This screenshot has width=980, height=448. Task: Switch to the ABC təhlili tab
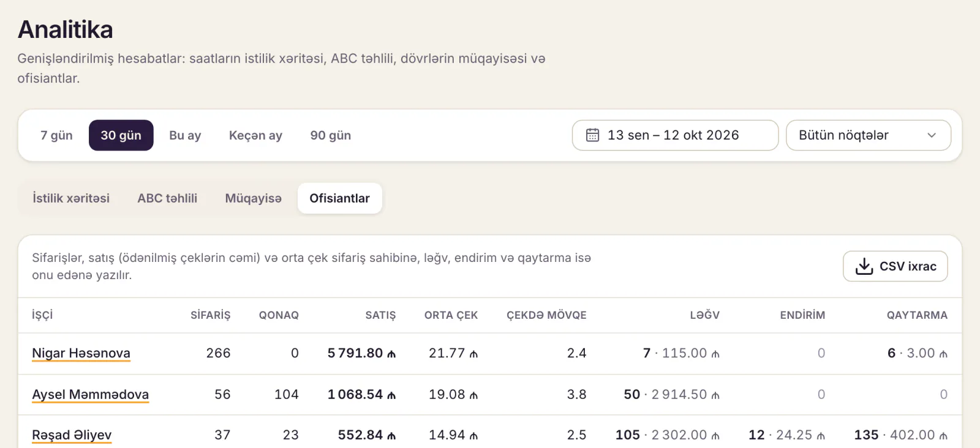[167, 198]
